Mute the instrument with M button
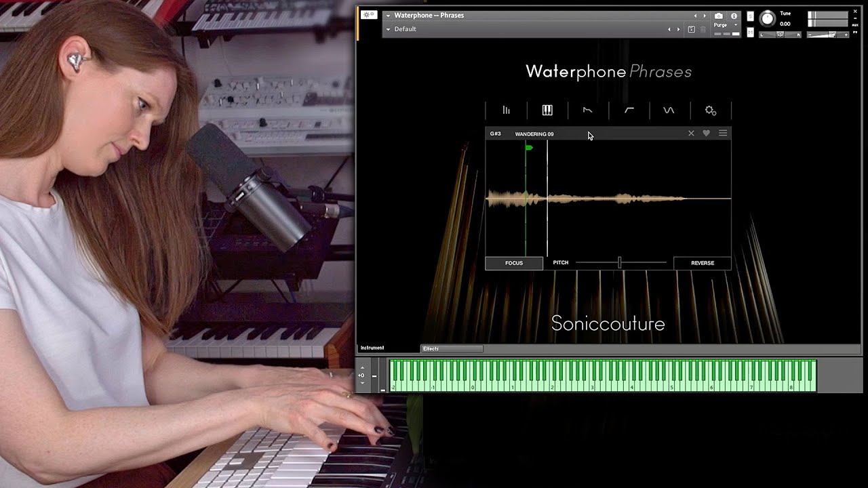Image resolution: width=868 pixels, height=488 pixels. (750, 31)
